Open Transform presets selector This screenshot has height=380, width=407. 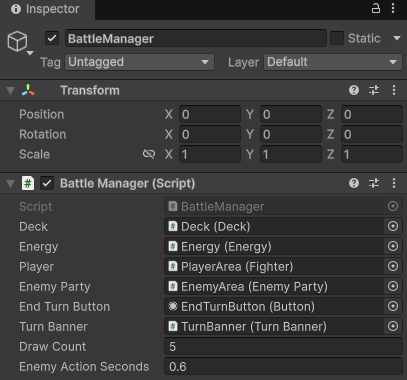point(374,90)
